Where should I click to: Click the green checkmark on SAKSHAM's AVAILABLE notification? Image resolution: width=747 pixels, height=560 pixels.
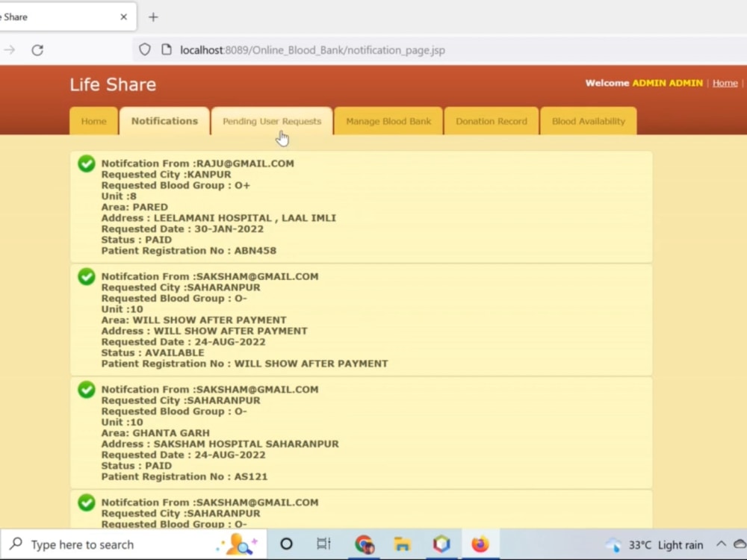pyautogui.click(x=86, y=276)
